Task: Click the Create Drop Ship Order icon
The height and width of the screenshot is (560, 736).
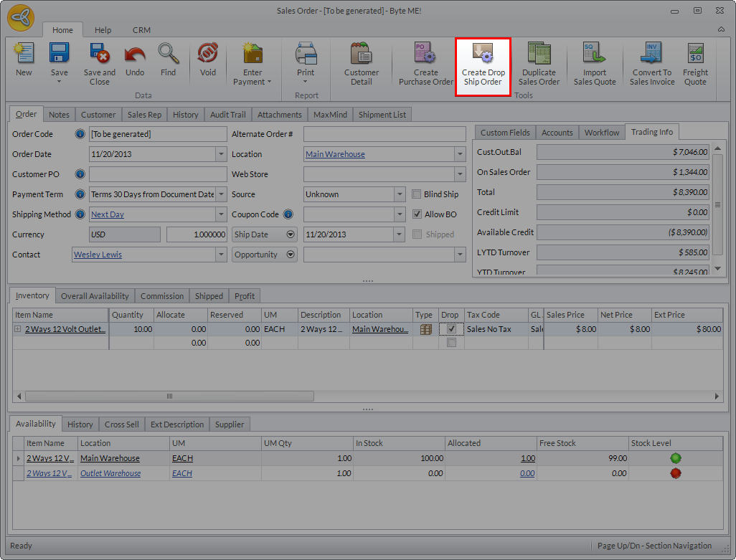Action: click(483, 56)
